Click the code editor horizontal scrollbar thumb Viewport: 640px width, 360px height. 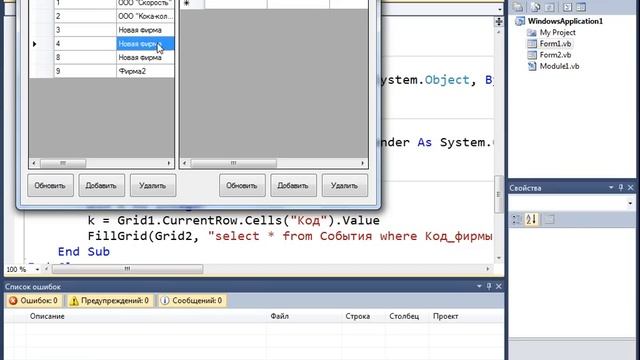point(127,269)
